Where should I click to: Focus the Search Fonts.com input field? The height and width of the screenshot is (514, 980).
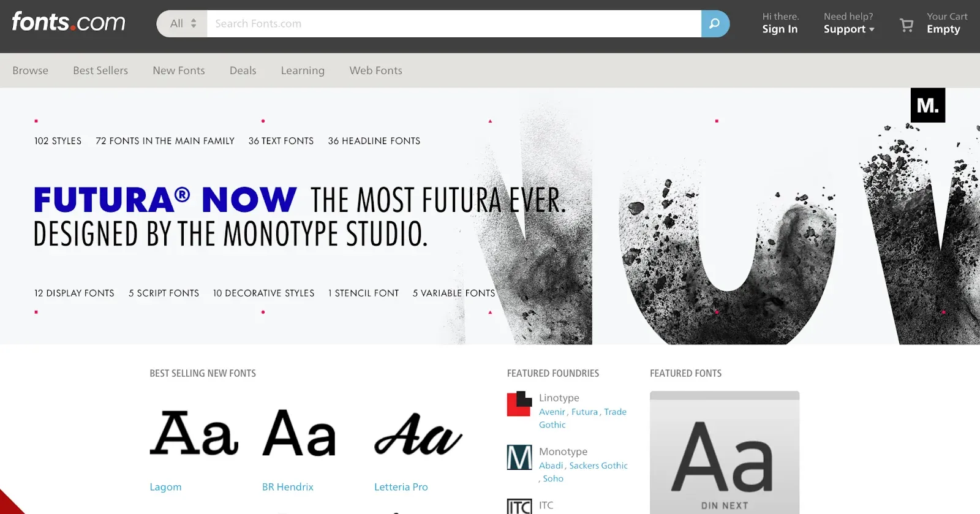click(453, 24)
